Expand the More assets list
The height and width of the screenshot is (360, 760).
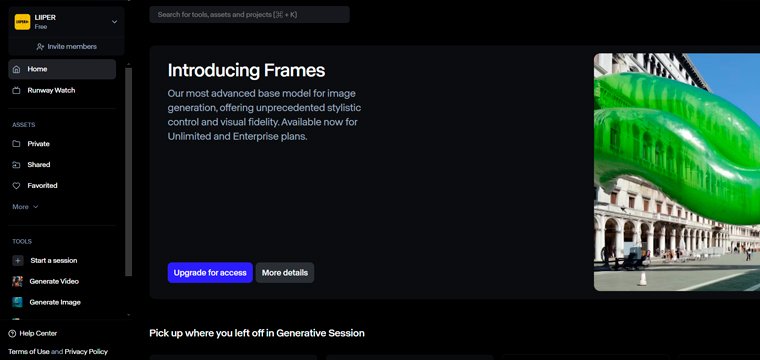pos(25,207)
